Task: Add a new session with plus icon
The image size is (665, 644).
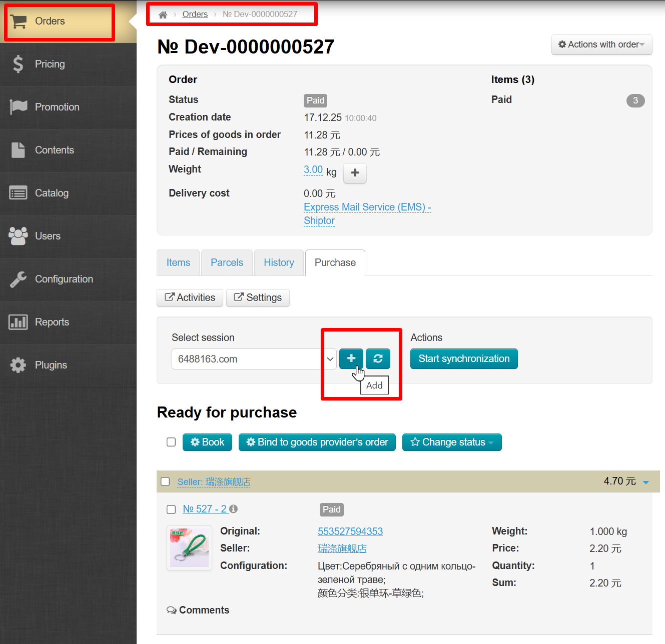Action: [351, 358]
